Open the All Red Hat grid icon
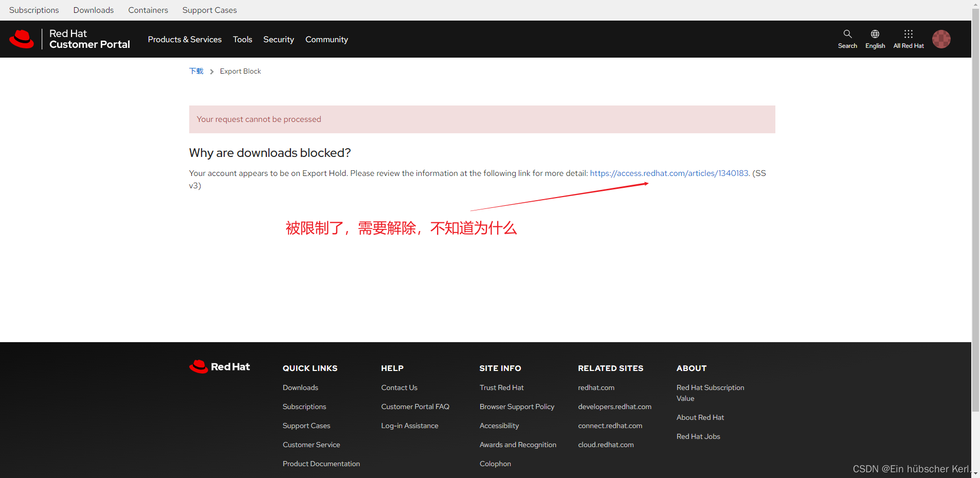 [x=908, y=34]
